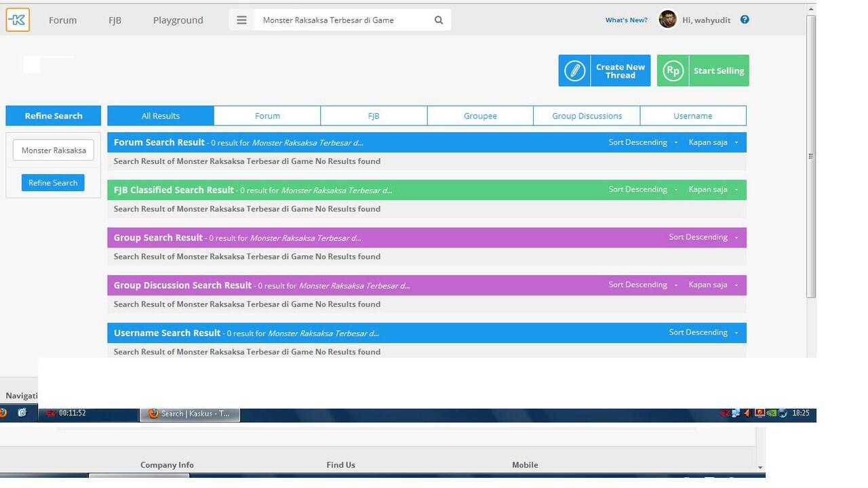
Task: Open Sort Descending dropdown in Group Discussion Search Result
Action: pyautogui.click(x=643, y=285)
